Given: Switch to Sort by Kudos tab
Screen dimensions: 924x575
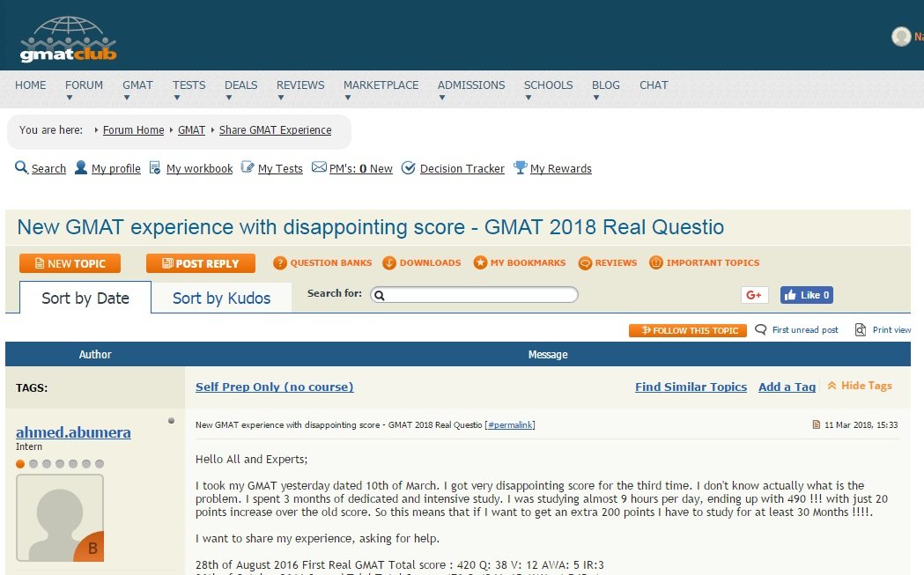Looking at the screenshot, I should tap(222, 298).
